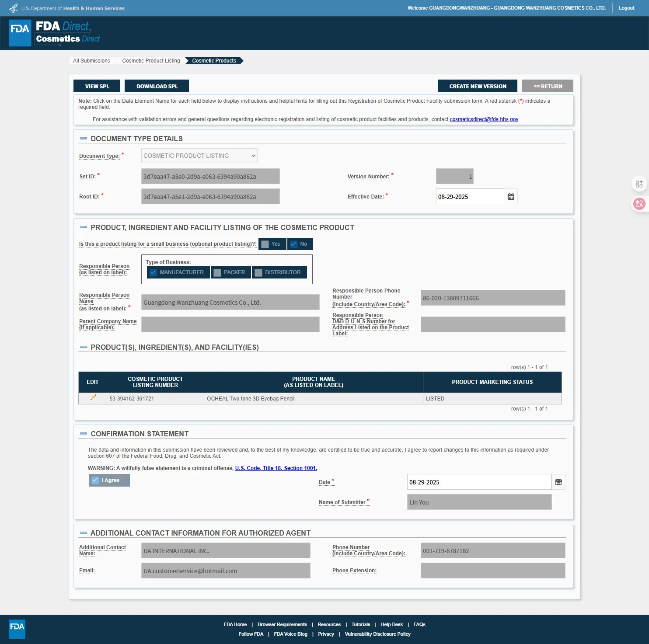This screenshot has width=649, height=644.
Task: Toggle the I Agree checkbox
Action: click(109, 480)
